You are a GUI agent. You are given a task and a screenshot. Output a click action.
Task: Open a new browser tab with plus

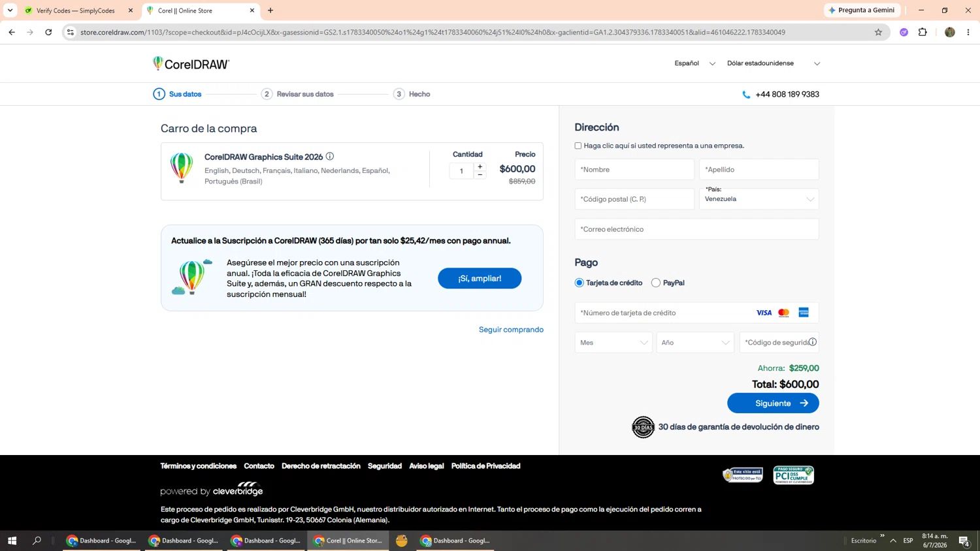[x=270, y=10]
